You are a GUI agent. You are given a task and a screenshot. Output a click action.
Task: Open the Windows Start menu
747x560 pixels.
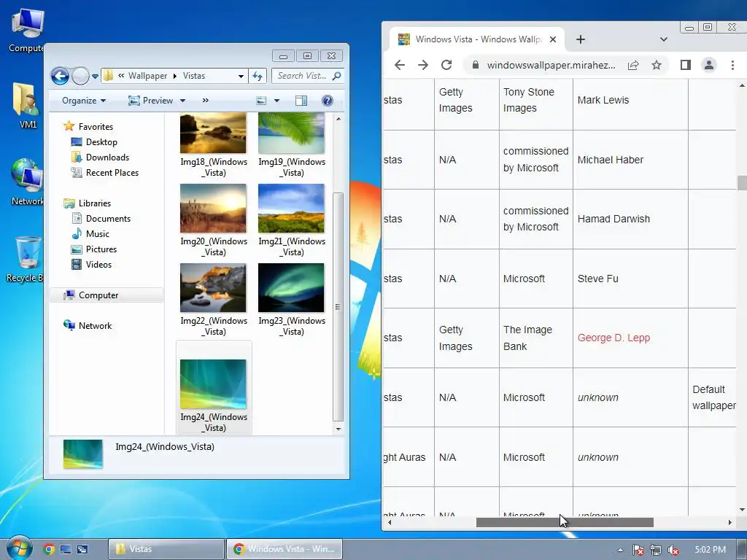point(19,548)
